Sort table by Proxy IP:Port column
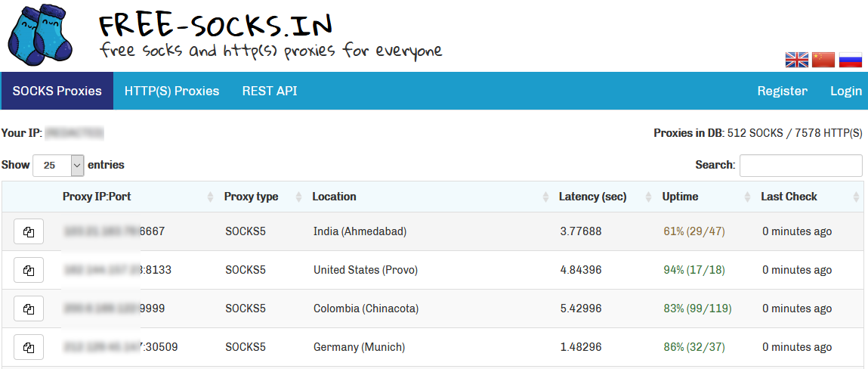 (97, 197)
